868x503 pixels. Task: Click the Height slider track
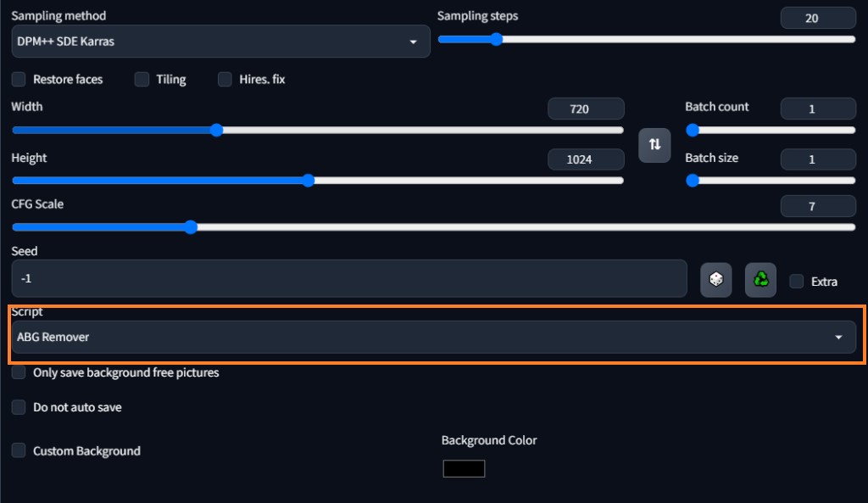[318, 181]
